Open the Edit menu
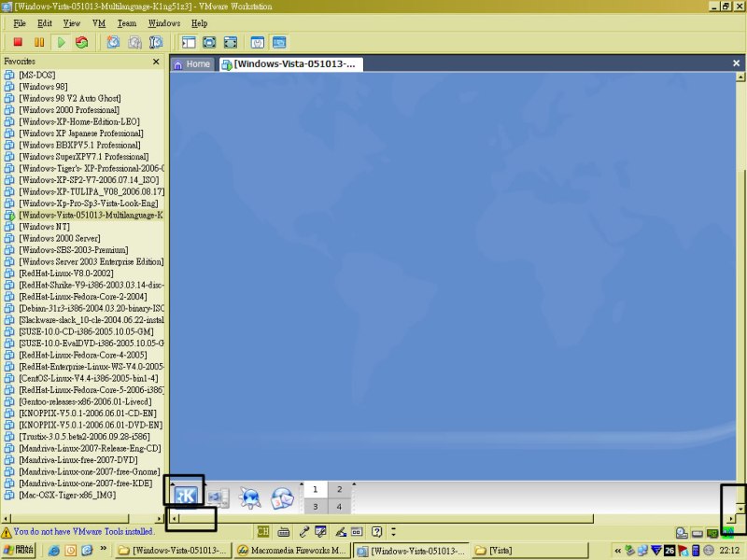 pos(45,23)
